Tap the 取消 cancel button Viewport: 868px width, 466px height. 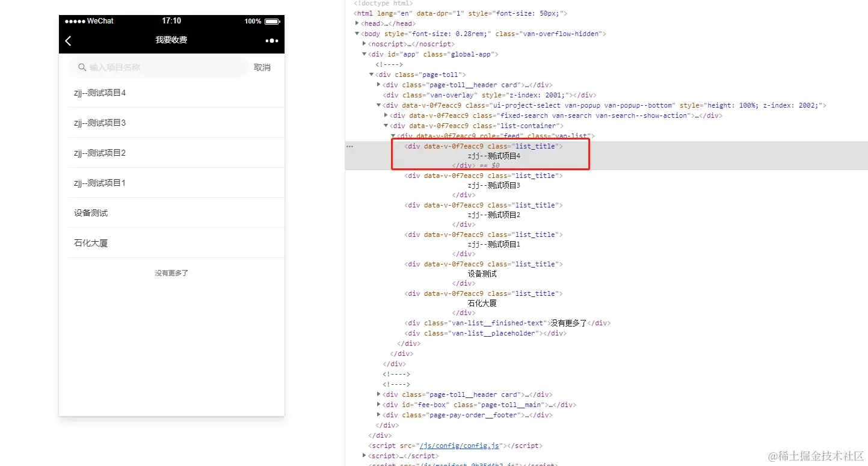(262, 67)
